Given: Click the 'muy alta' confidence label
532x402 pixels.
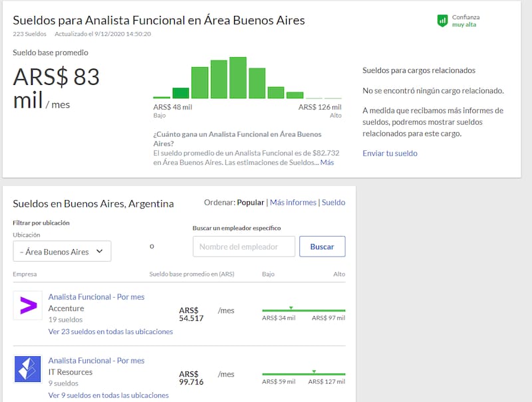Looking at the screenshot, I should (465, 25).
